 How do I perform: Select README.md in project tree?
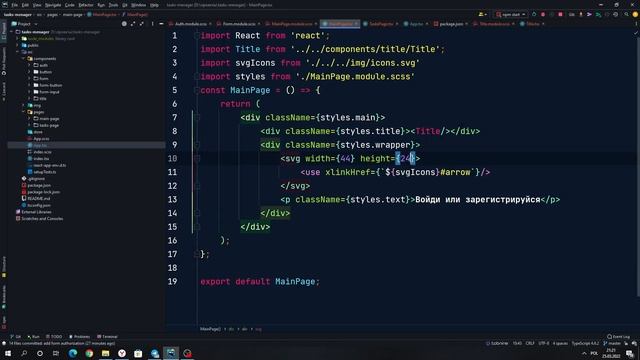coord(36,198)
